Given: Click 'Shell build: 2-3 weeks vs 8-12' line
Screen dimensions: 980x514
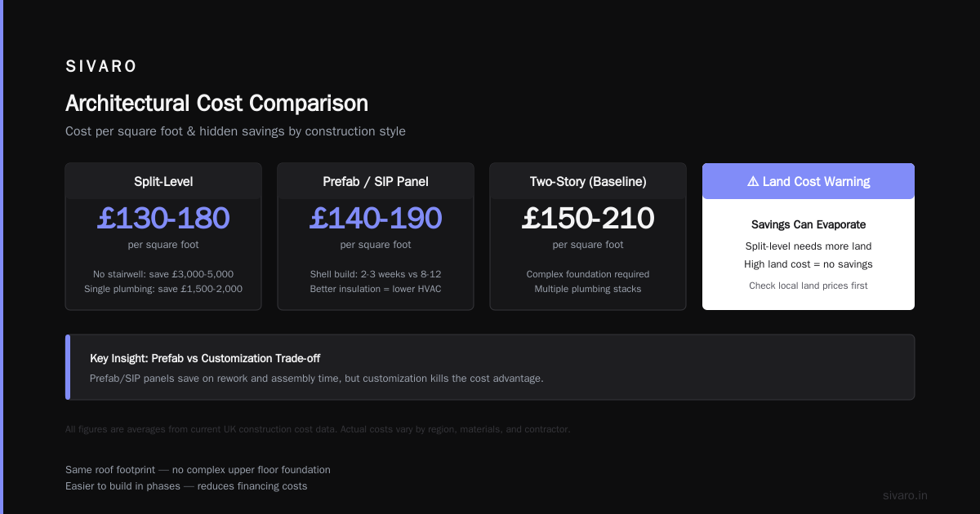Looking at the screenshot, I should 376,274.
